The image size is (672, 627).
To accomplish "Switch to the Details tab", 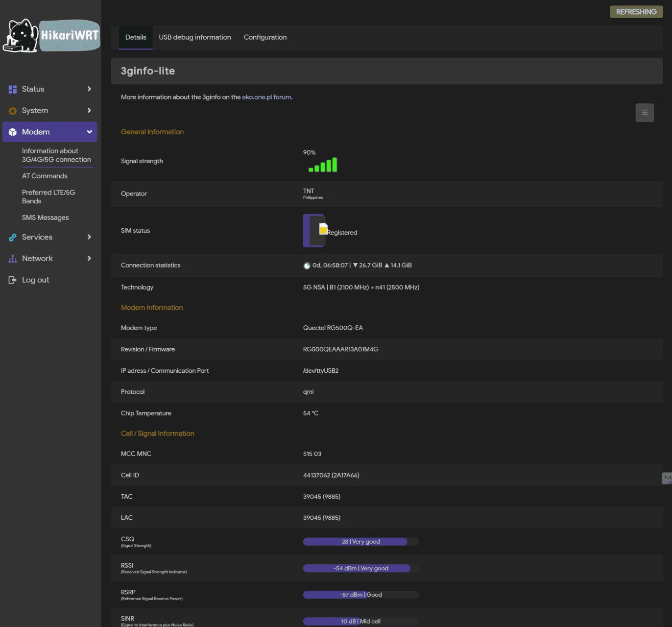I will [x=136, y=37].
